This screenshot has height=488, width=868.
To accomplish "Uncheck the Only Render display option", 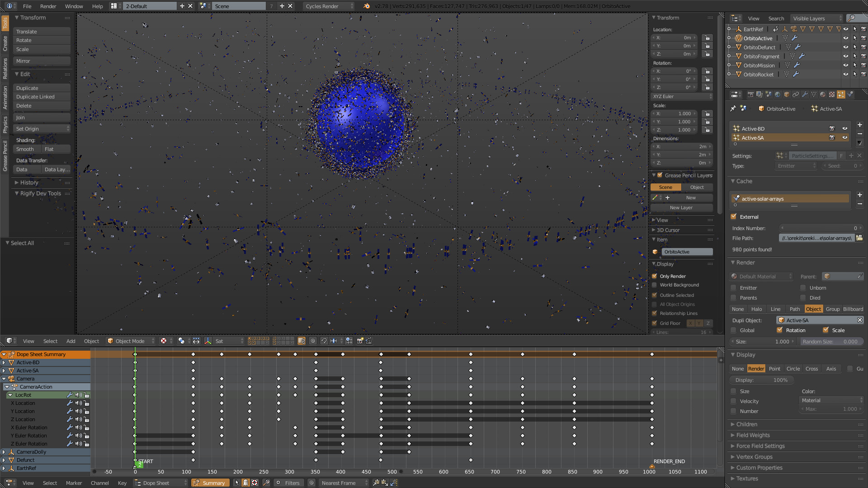I will (654, 276).
